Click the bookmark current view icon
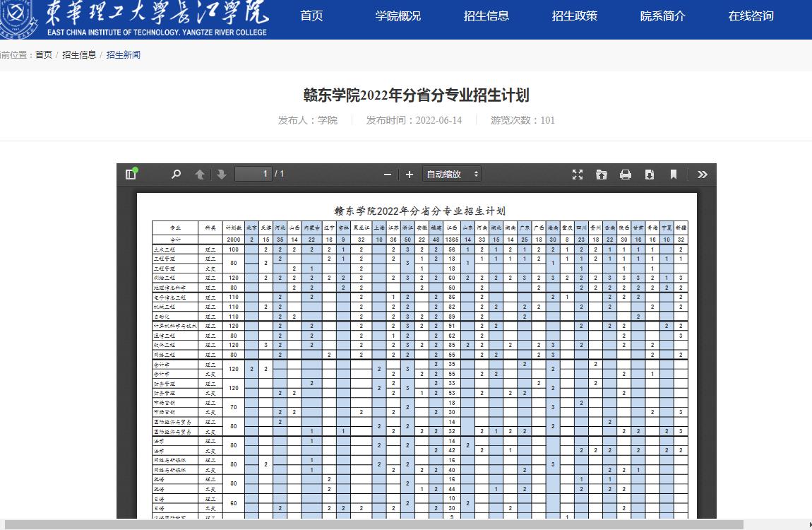Image resolution: width=812 pixels, height=530 pixels. coord(673,175)
